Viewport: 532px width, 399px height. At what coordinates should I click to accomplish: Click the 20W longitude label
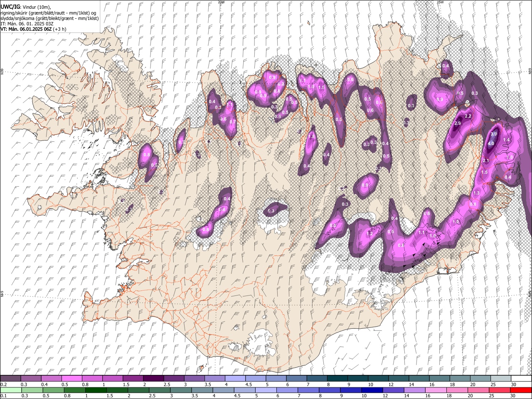221,2
